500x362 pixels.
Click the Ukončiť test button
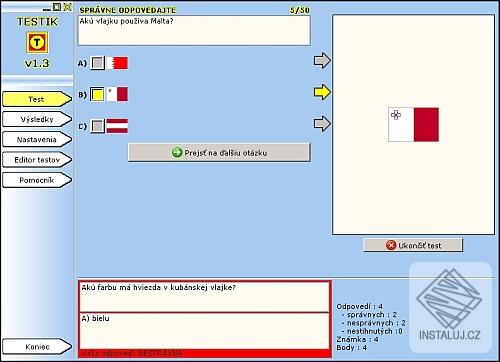click(x=413, y=245)
